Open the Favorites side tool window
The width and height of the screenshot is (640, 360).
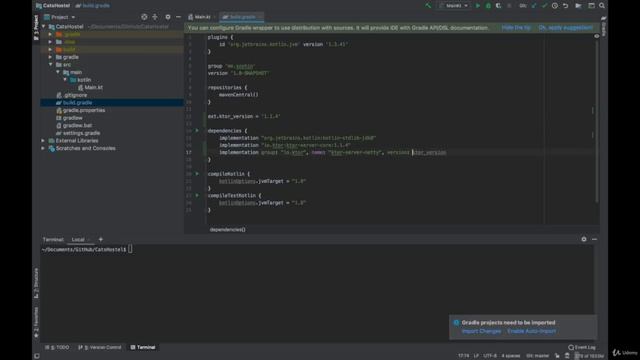[x=36, y=322]
